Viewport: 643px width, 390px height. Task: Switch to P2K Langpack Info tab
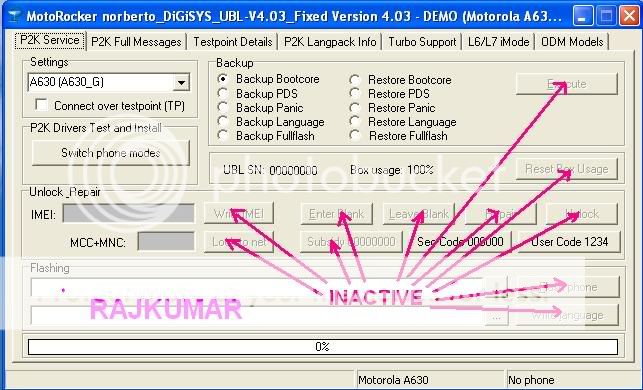pyautogui.click(x=330, y=42)
